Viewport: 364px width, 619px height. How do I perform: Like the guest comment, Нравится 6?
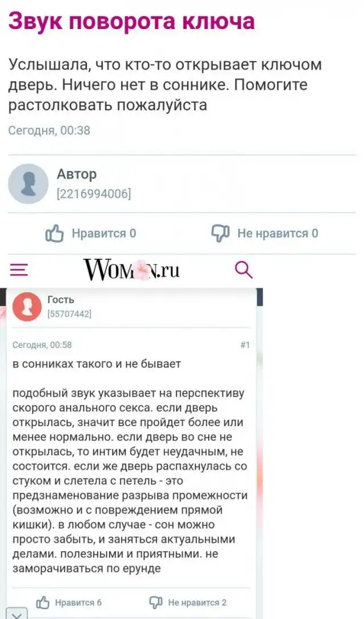[x=69, y=603]
